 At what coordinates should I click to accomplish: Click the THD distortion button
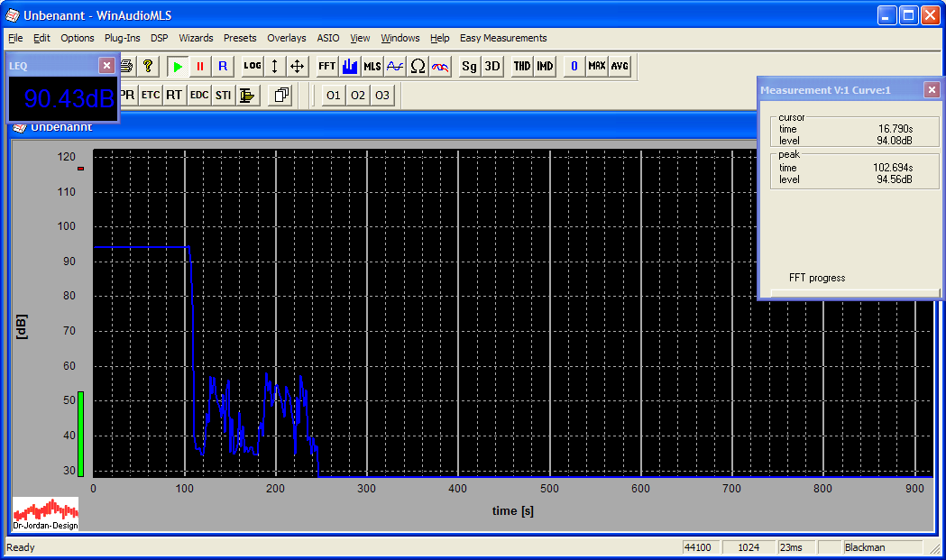pos(522,67)
